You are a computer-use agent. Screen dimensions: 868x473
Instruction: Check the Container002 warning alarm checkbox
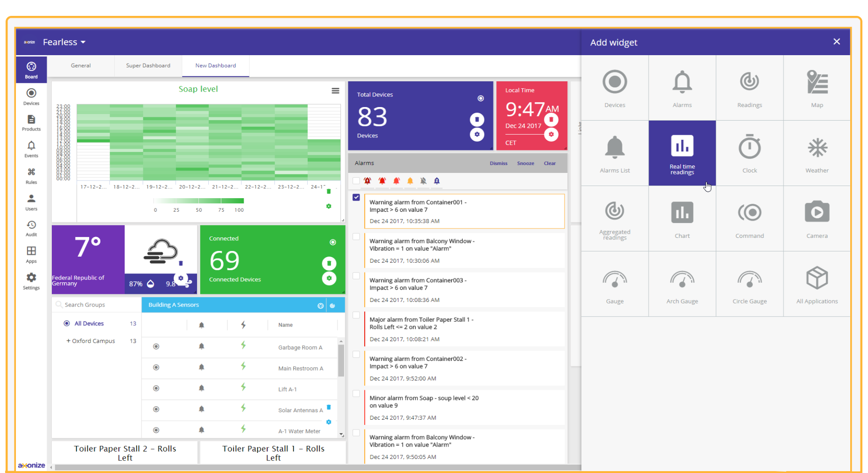click(356, 354)
